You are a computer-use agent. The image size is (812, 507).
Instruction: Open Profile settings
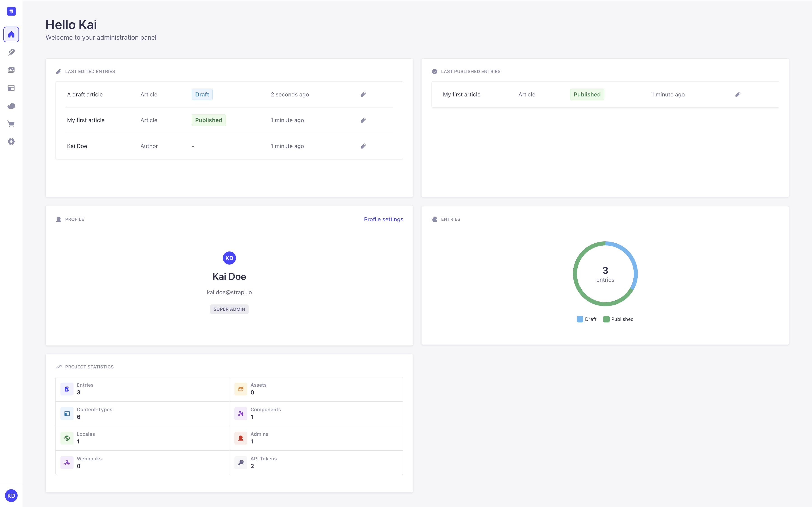coord(383,219)
